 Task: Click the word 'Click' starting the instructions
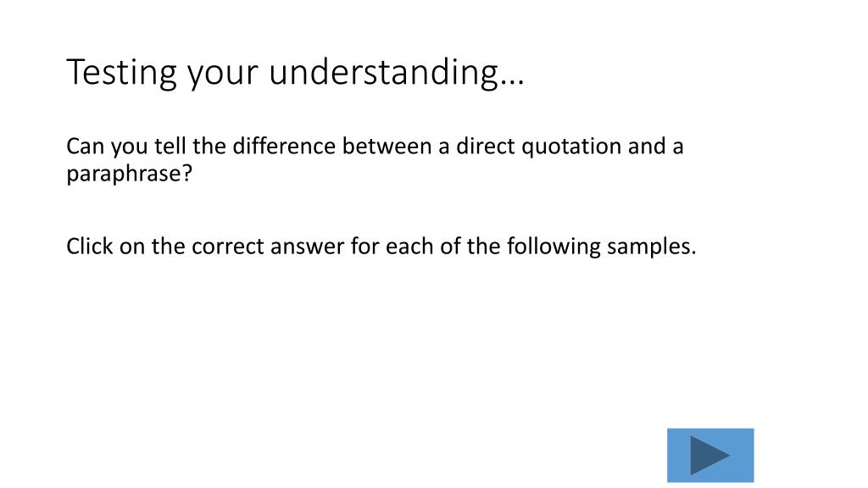coord(90,247)
